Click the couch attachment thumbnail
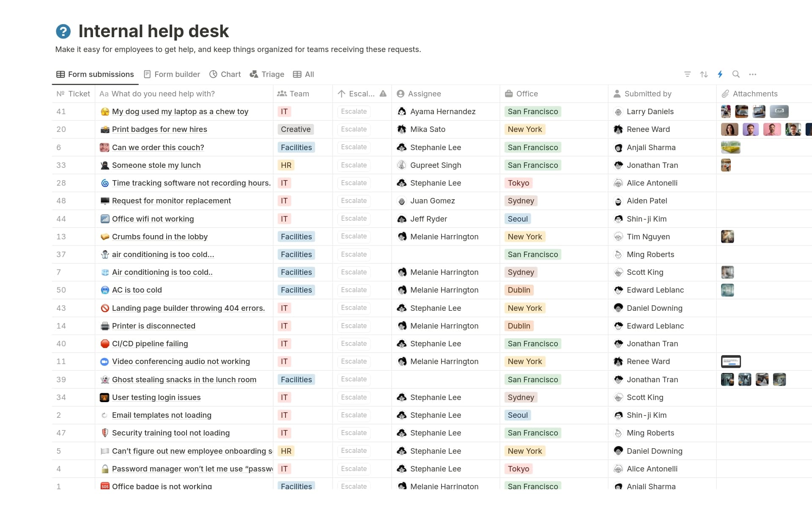812x507 pixels. click(730, 147)
